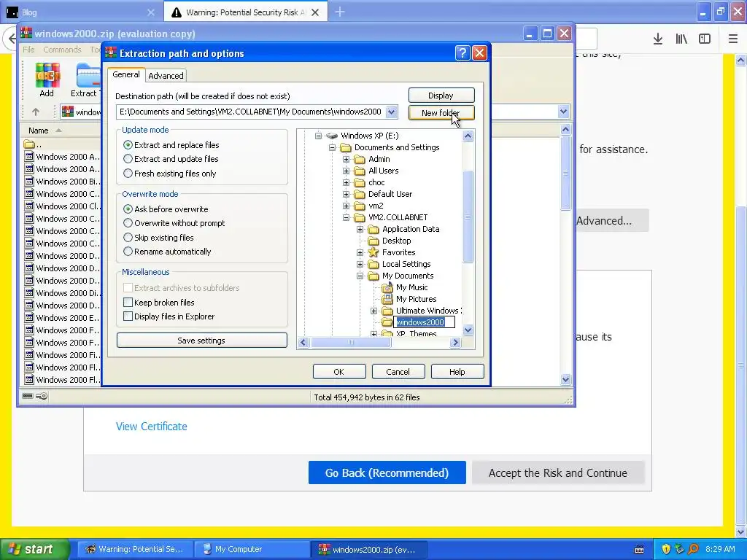This screenshot has width=747, height=560.
Task: Open Firefox downloads arrow icon
Action: coord(658,39)
